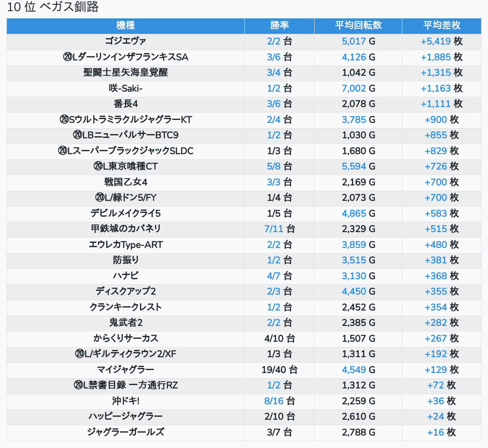Click からくりサーカス machine name

pos(125,339)
